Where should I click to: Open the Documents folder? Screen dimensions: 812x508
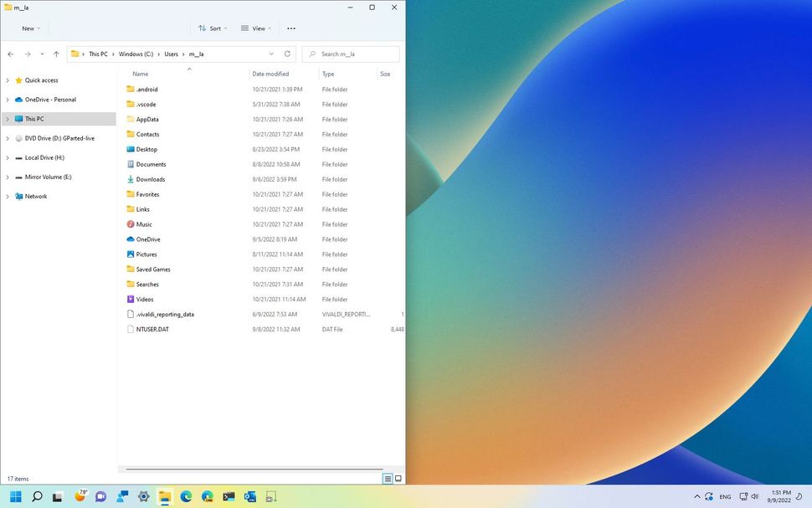[152, 164]
